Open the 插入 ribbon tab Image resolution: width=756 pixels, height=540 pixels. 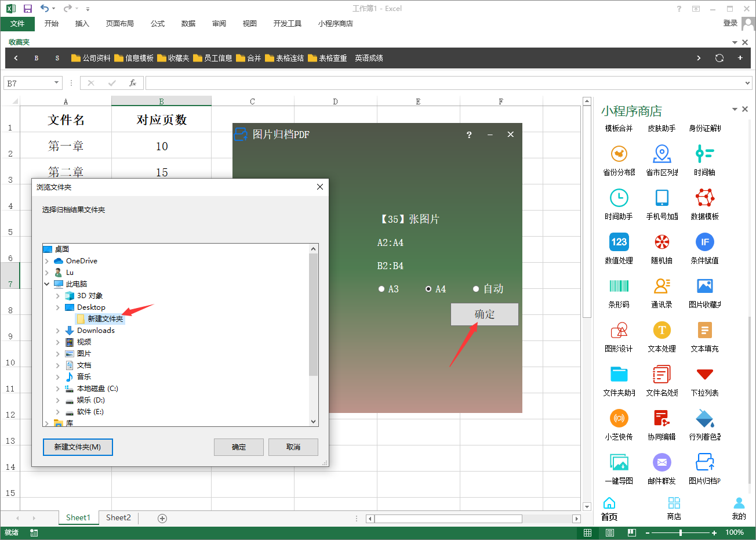click(x=82, y=24)
